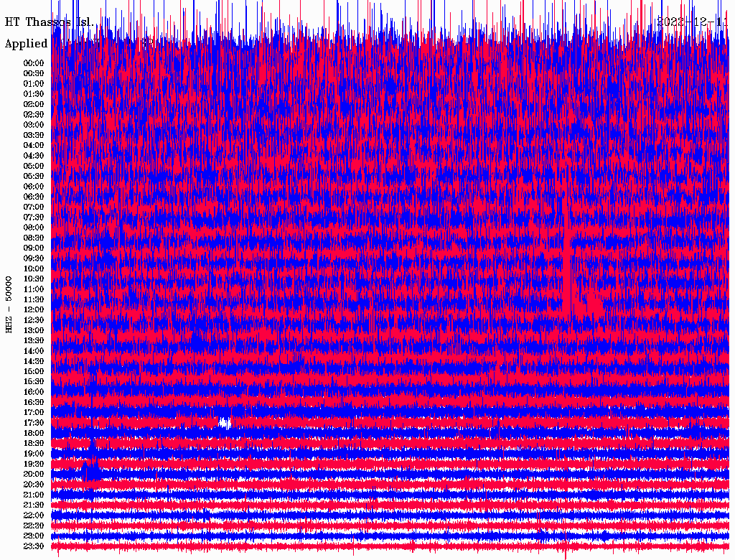Viewport: 735px width, 560px height.
Task: Select the 04:00 time label
Action: coord(34,146)
